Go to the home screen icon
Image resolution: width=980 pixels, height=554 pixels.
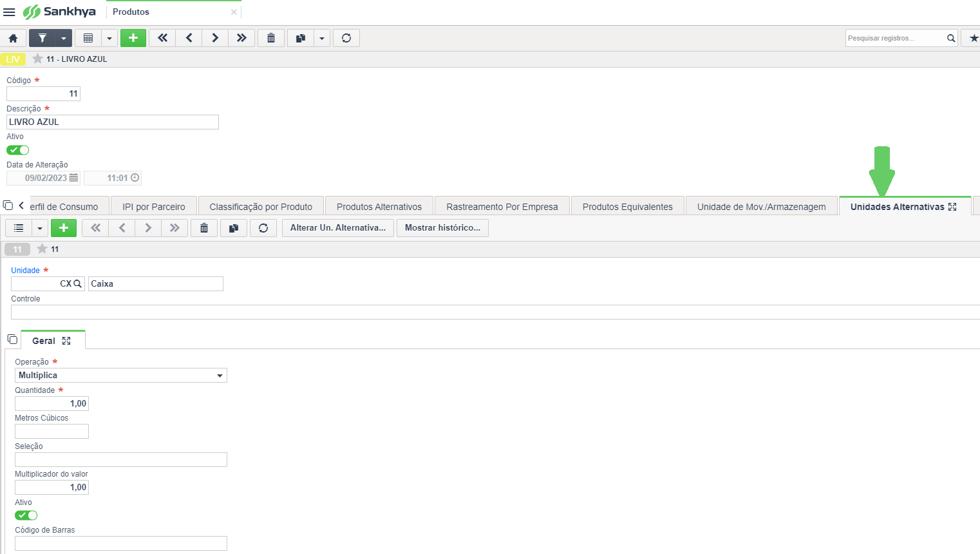[13, 38]
